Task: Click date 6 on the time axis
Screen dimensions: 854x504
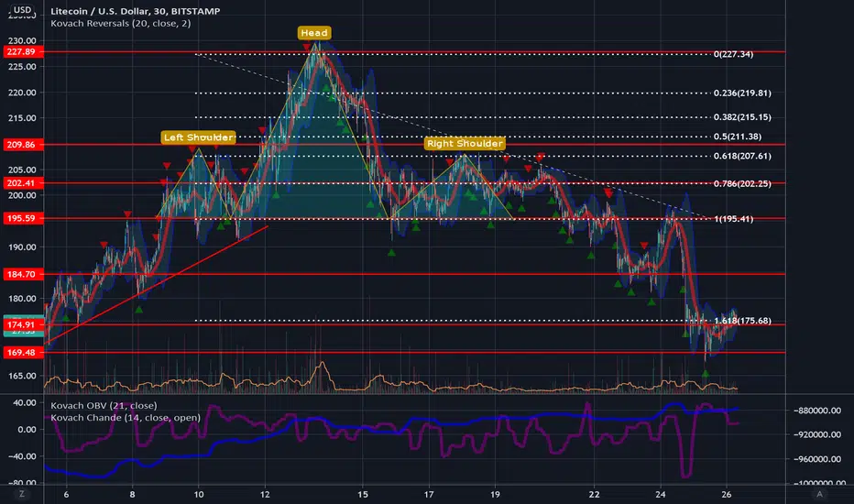Action: (67, 494)
